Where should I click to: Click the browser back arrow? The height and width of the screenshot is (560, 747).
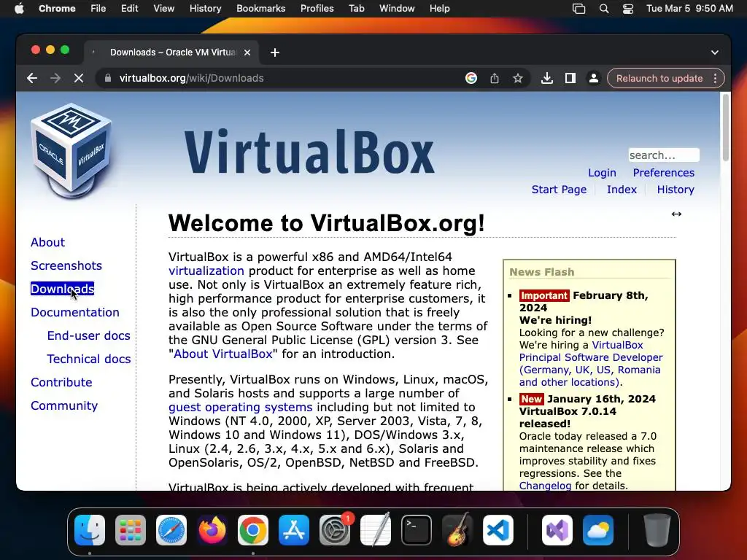pos(32,78)
